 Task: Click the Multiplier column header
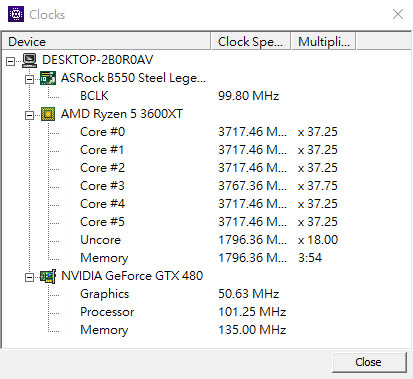point(324,42)
